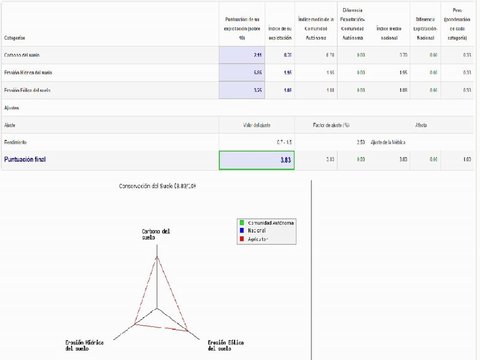Click 'Erosión Hídrica del suelo' radar axis label
Screen dimensions: 480x360
(84, 345)
